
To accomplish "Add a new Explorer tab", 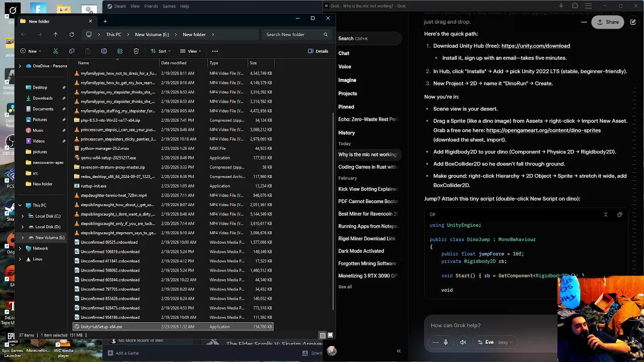I will [x=105, y=21].
